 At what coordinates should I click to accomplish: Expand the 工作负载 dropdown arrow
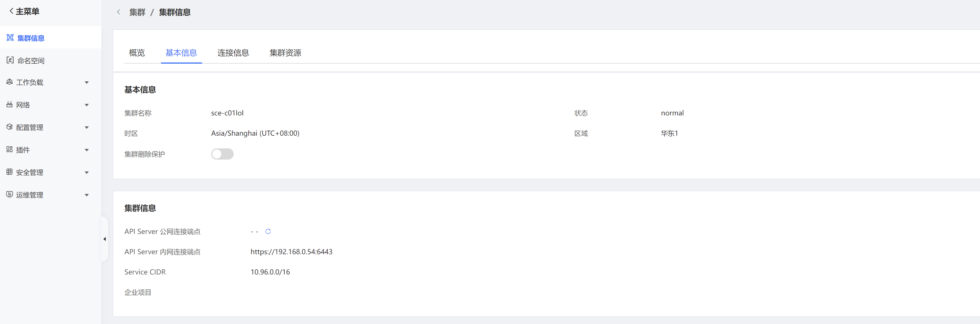click(x=87, y=82)
